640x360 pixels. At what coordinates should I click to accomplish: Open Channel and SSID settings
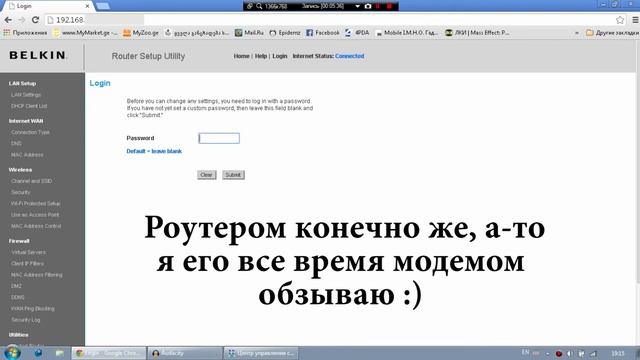point(31,181)
